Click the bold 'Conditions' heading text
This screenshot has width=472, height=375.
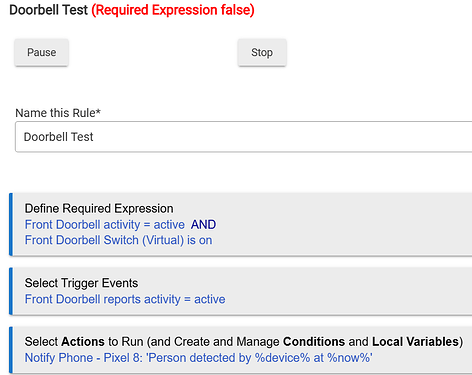pos(314,342)
